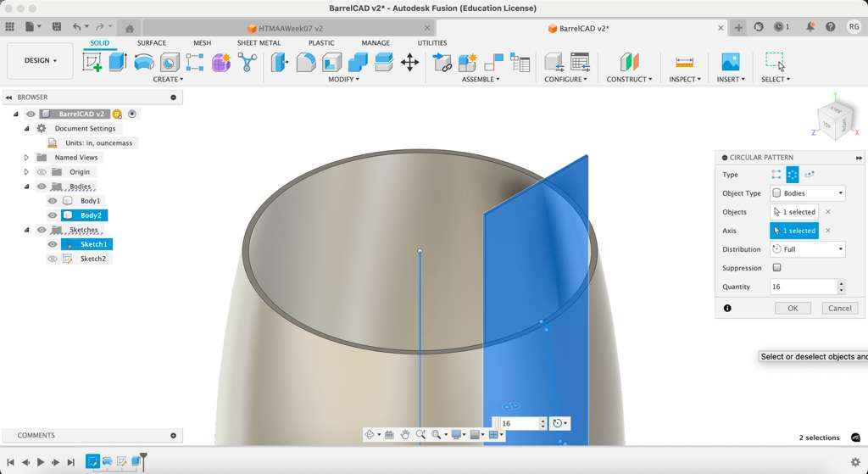
Task: Click the Move/Copy arrows icon
Action: click(409, 62)
